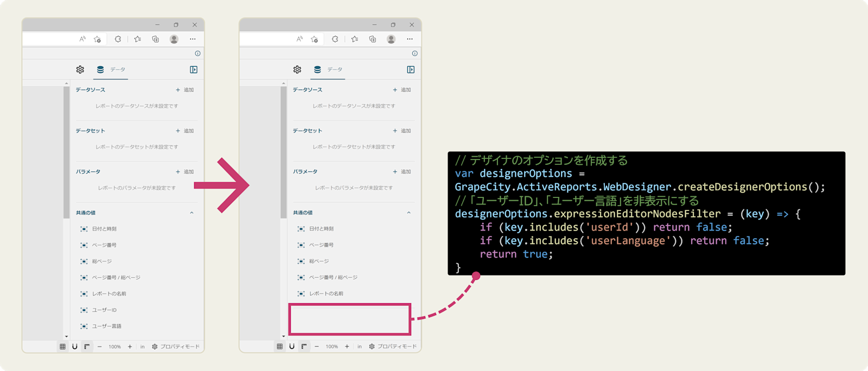Viewport: 868px width, 371px height.
Task: Click the info icon in right window
Action: click(x=414, y=53)
